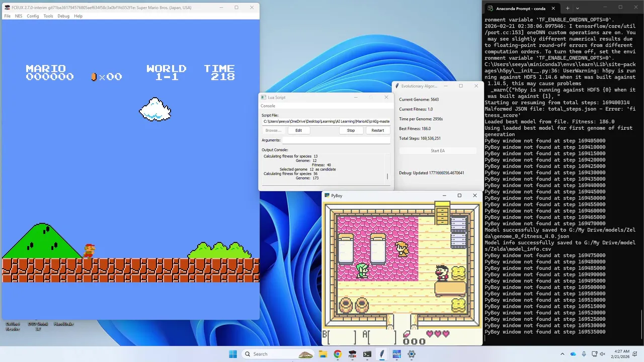
Task: Click the 'Debug: Updated' status text
Action: (x=431, y=173)
